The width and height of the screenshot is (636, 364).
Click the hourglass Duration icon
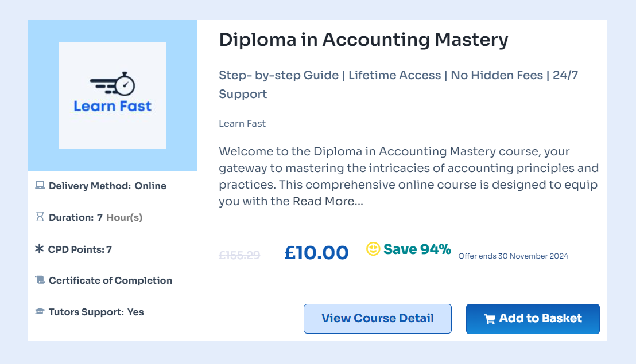click(x=40, y=217)
